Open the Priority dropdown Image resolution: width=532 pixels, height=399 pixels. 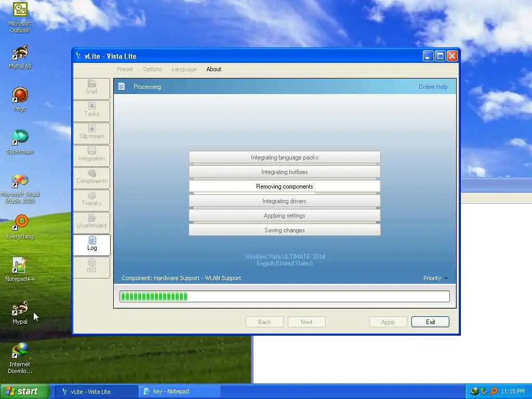(435, 278)
